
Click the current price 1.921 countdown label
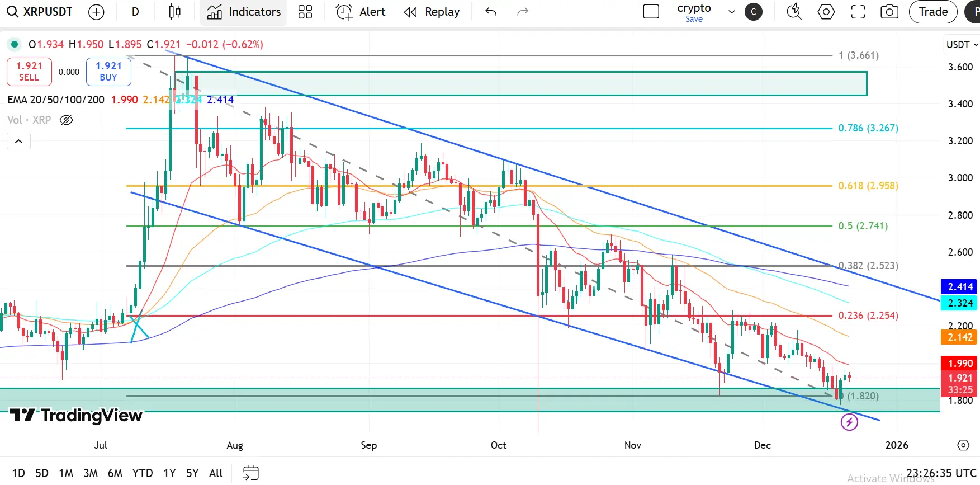pyautogui.click(x=959, y=384)
